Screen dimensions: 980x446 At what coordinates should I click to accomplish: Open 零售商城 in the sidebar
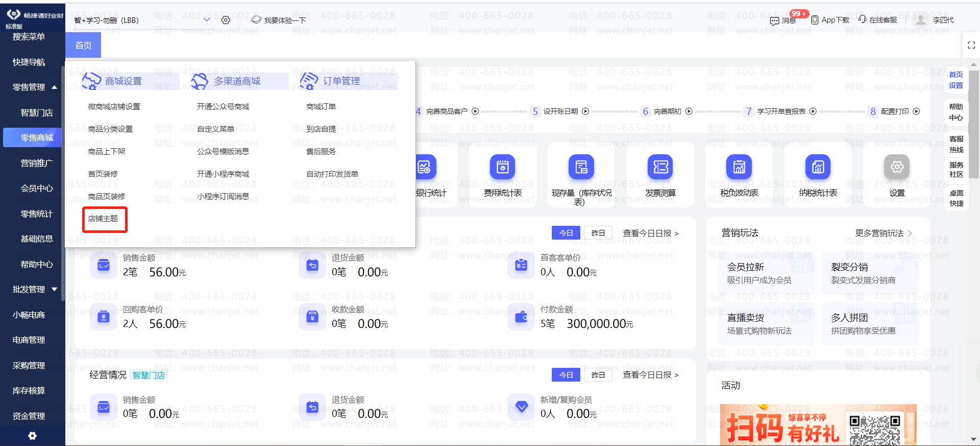32,137
